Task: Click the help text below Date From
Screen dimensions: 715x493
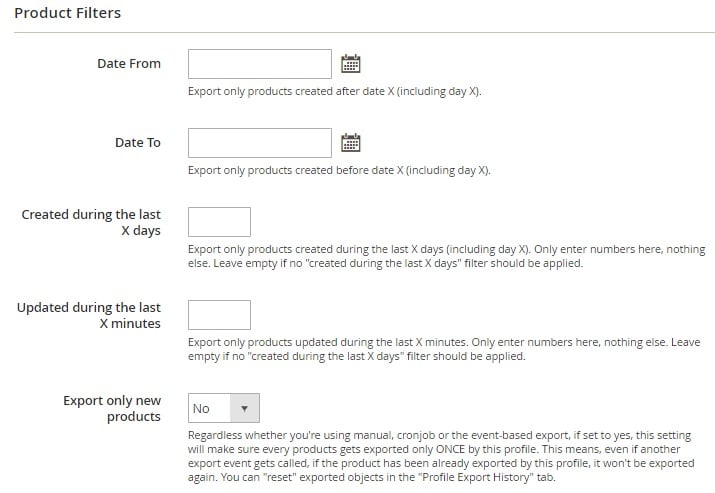Action: [x=335, y=91]
